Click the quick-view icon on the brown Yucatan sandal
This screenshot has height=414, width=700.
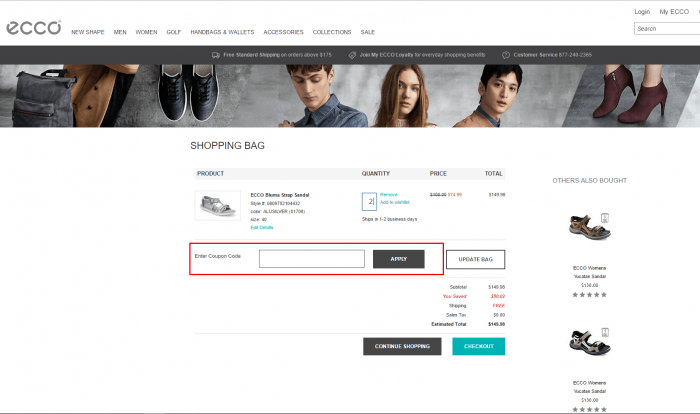coord(605,218)
